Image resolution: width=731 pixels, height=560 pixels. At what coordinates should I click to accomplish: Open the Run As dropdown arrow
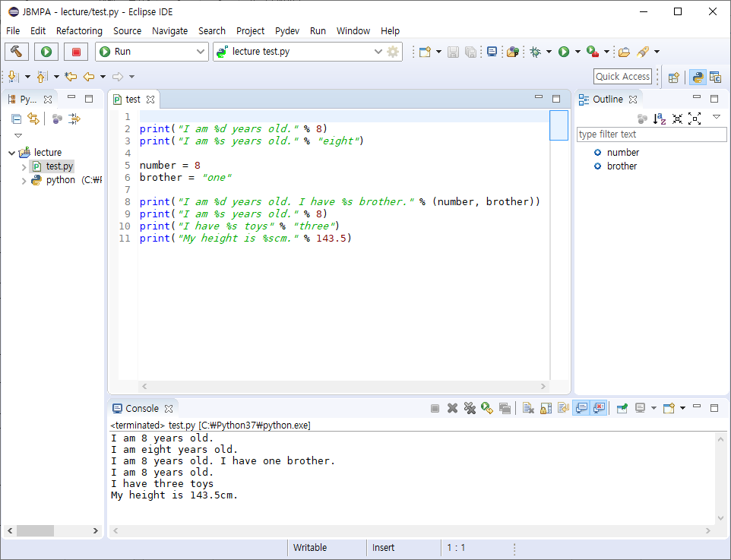578,52
